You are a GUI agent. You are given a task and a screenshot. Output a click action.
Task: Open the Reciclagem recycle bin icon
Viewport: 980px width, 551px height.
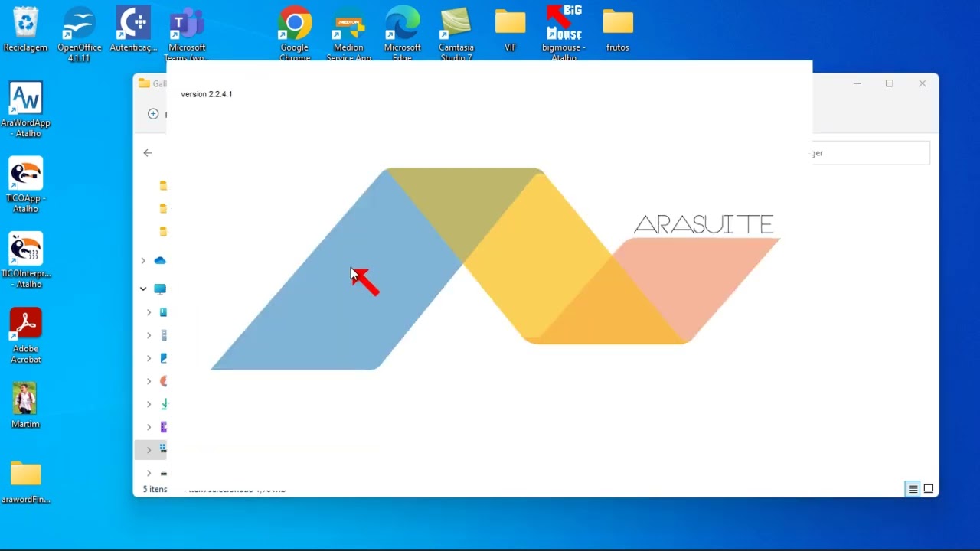(x=25, y=29)
